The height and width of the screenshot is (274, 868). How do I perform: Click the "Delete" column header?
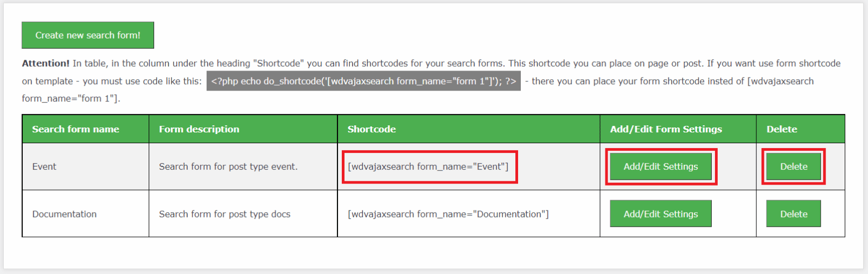tap(781, 129)
